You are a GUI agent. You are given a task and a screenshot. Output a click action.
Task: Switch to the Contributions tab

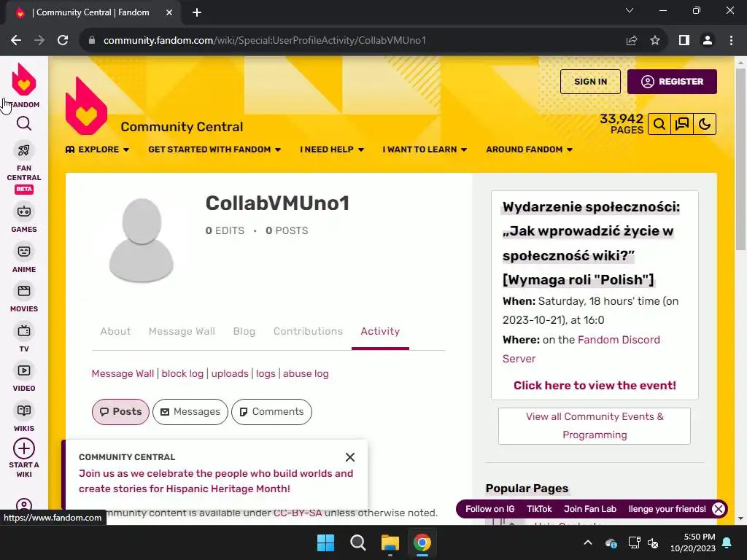point(308,332)
